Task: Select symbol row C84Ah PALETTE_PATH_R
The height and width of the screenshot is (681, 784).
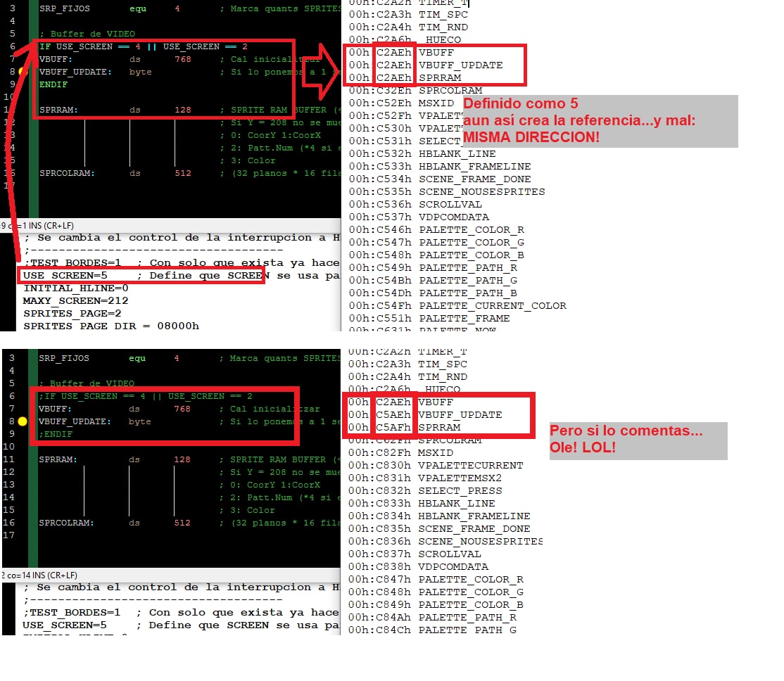Action: pos(433,617)
